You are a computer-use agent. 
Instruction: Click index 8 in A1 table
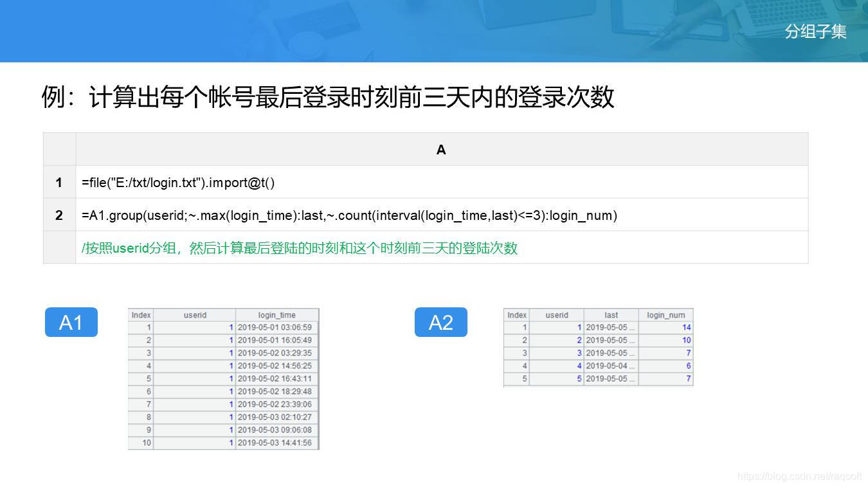(141, 417)
